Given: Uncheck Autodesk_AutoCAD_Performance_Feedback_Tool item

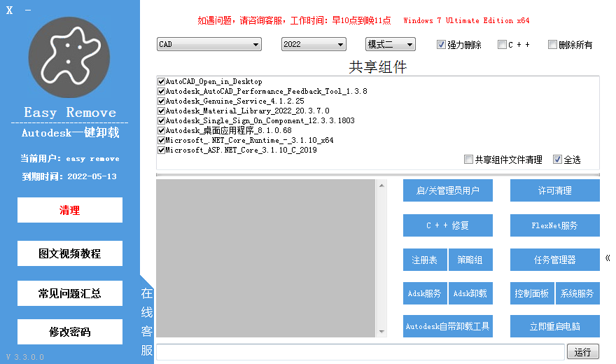Looking at the screenshot, I should (x=161, y=92).
